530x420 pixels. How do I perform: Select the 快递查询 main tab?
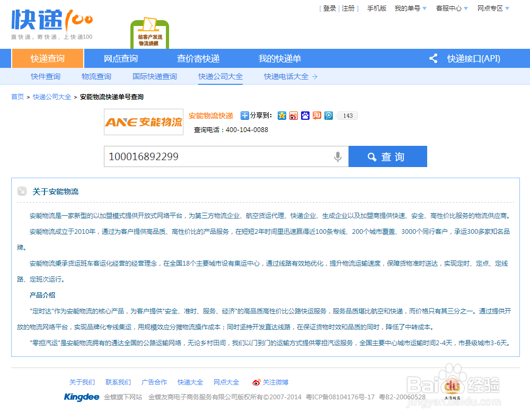48,58
